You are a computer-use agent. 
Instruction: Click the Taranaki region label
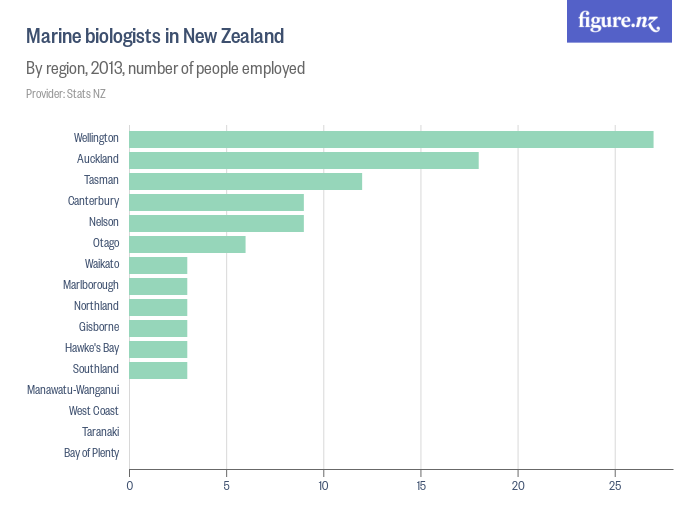click(100, 432)
